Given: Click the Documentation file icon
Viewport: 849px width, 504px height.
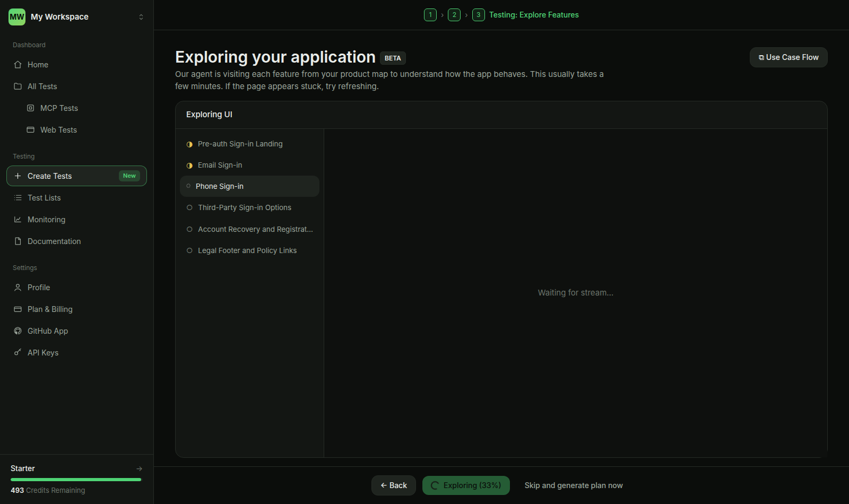Looking at the screenshot, I should (x=18, y=241).
